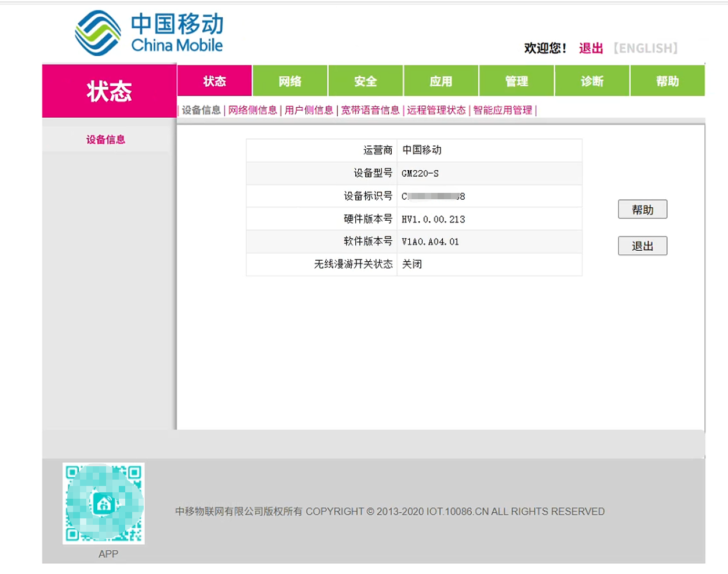Click the red 退出 link in header
The width and height of the screenshot is (728, 574).
tap(591, 48)
